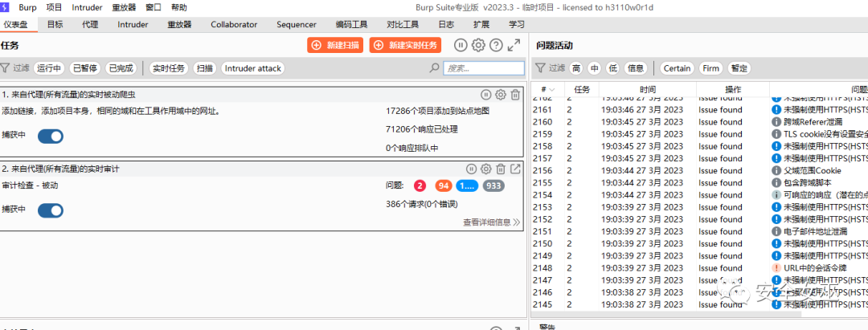Switch to the 目标 tab
This screenshot has height=330, width=868.
point(55,24)
